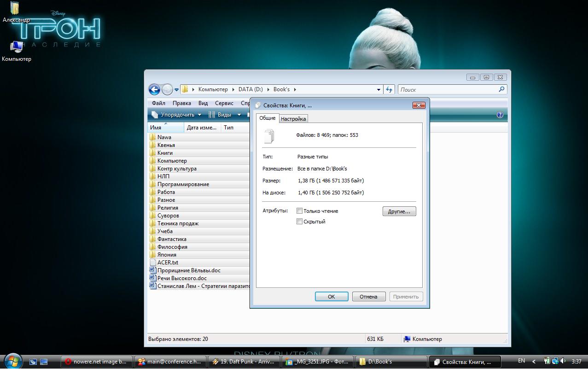Click the Word icon of Прорицание Вёльвы.doc

coord(153,270)
